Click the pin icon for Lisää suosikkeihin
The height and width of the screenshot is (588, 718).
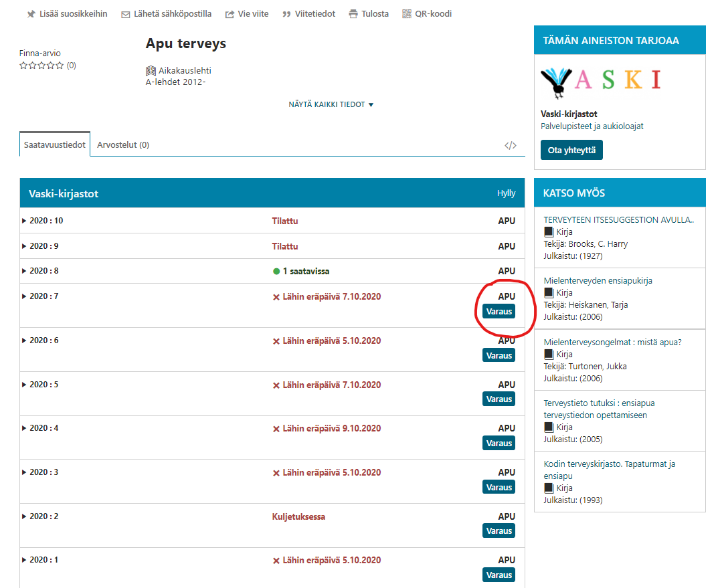(x=31, y=14)
